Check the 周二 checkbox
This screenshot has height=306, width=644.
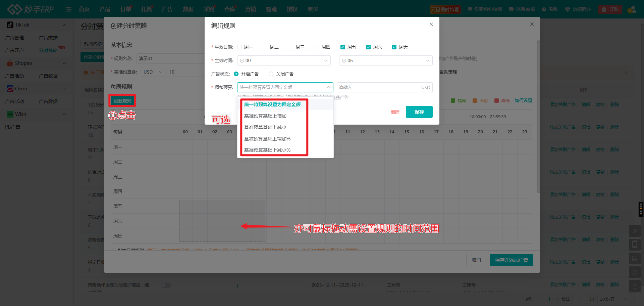265,47
